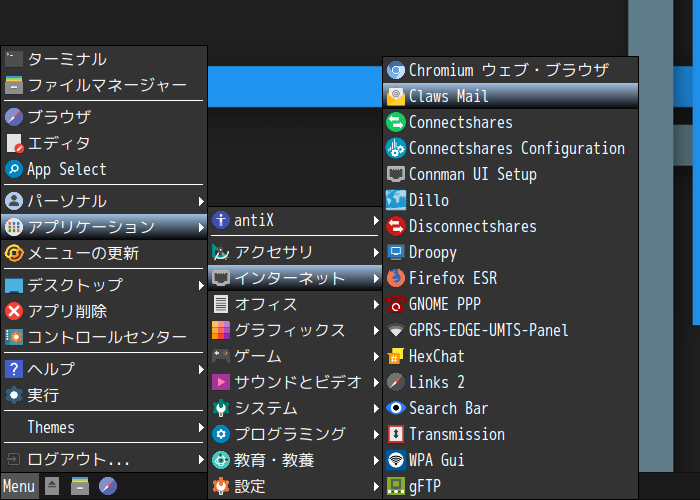This screenshot has width=700, height=500.
Task: Launch the HexChat entry
Action: (x=510, y=356)
